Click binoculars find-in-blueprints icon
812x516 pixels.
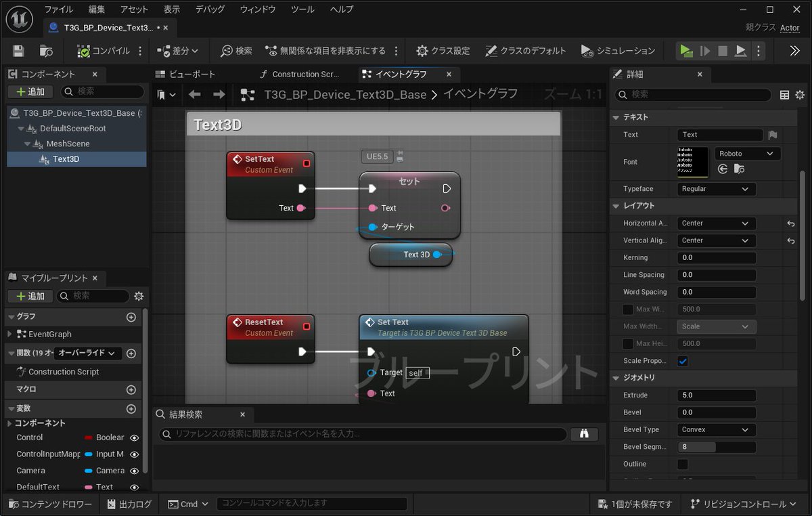pos(584,434)
